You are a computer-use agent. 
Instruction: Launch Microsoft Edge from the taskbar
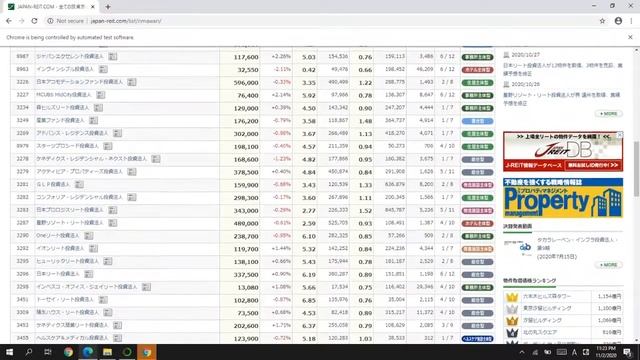88,352
